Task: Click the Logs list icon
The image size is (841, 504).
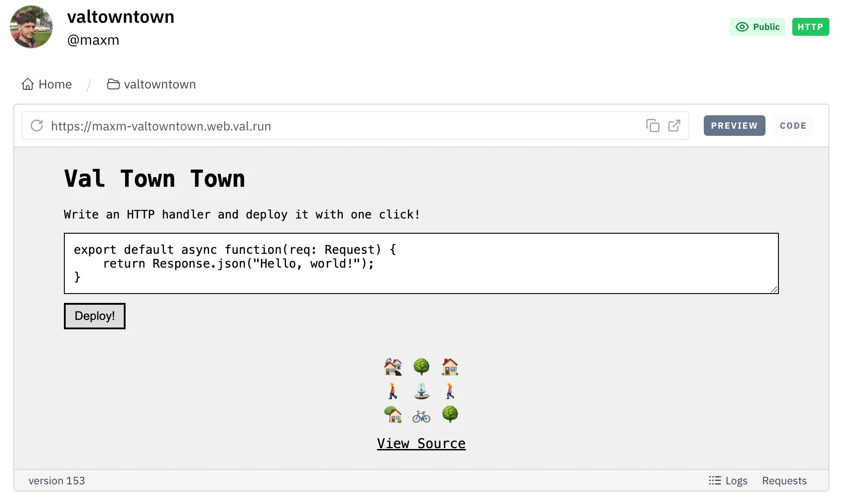Action: click(x=715, y=481)
